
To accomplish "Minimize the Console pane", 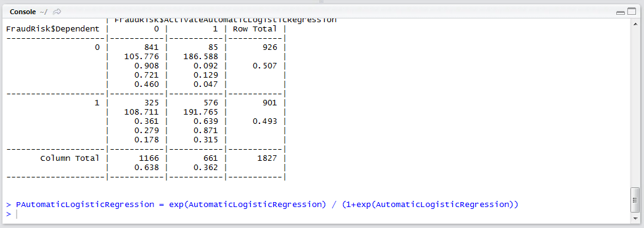I will coord(620,12).
